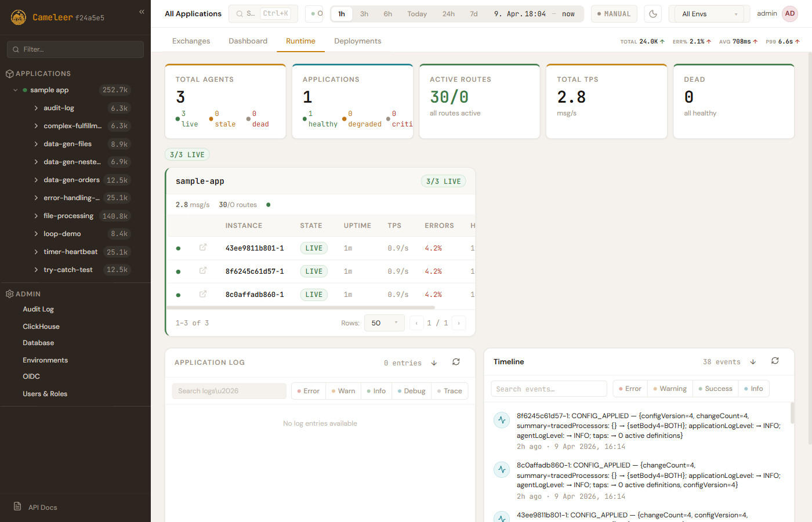This screenshot has width=812, height=522.
Task: Collapse the sidebar with the double-chevron icon
Action: [x=142, y=12]
